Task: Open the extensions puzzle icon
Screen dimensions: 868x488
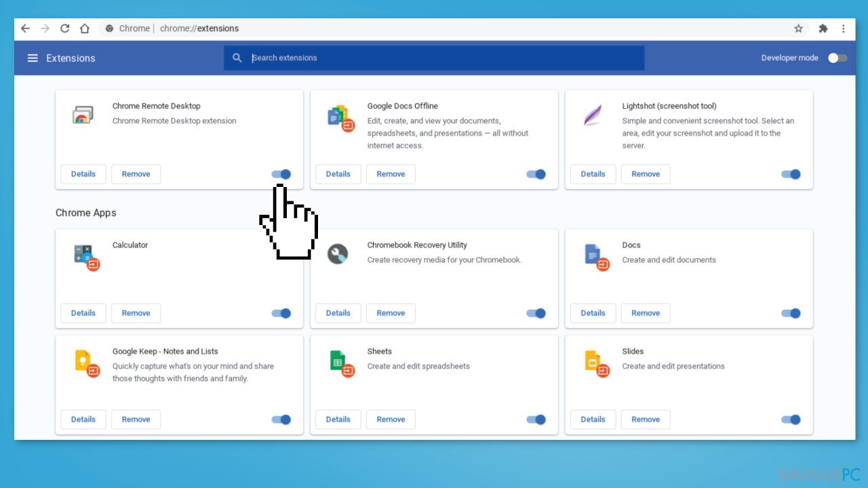Action: 823,28
